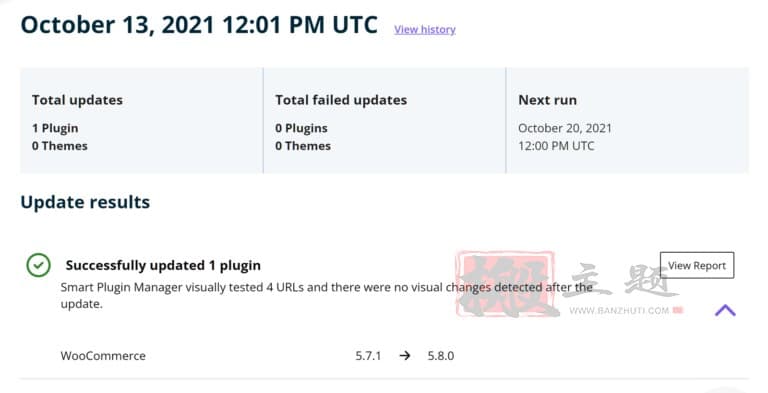Click the View Report button
Screen dimensions: 768x393
point(696,265)
